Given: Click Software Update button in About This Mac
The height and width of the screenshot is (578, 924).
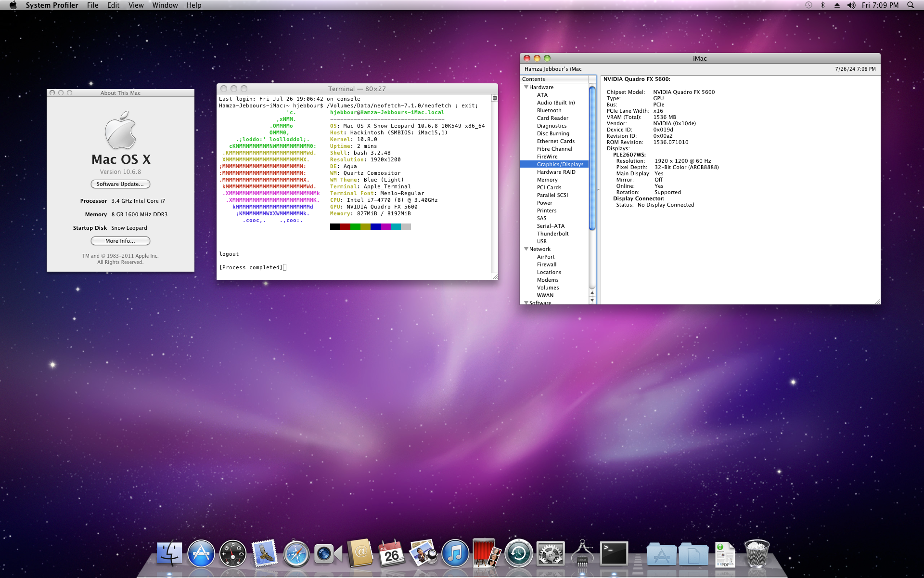Looking at the screenshot, I should coord(120,184).
